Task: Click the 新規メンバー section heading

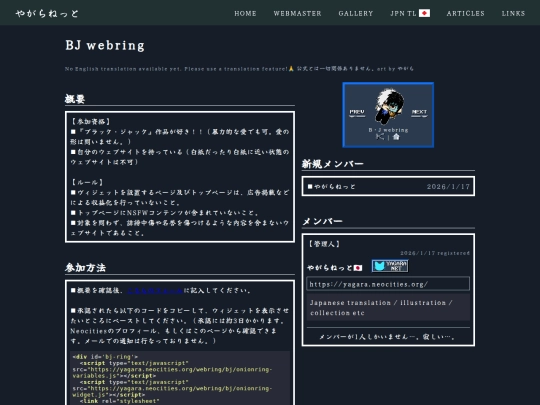Action: [332, 164]
